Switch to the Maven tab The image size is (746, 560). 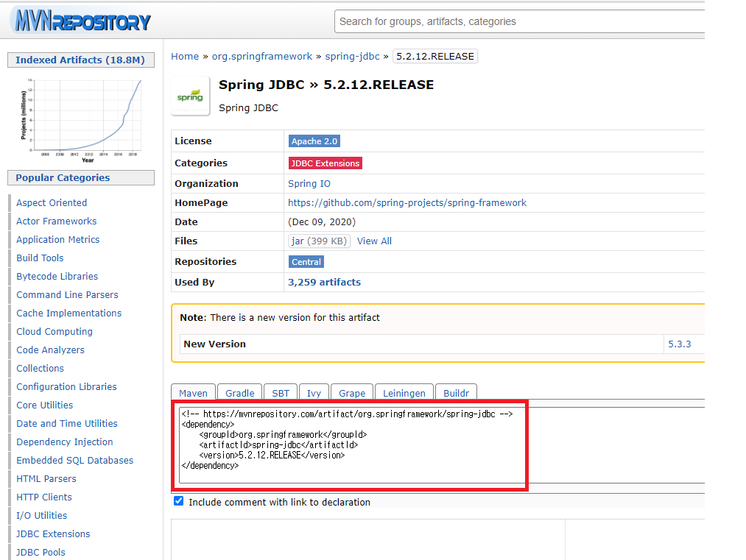[193, 393]
